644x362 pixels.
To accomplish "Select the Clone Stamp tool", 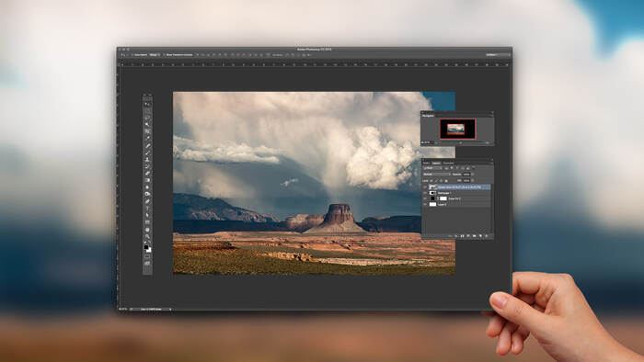I will click(x=147, y=160).
